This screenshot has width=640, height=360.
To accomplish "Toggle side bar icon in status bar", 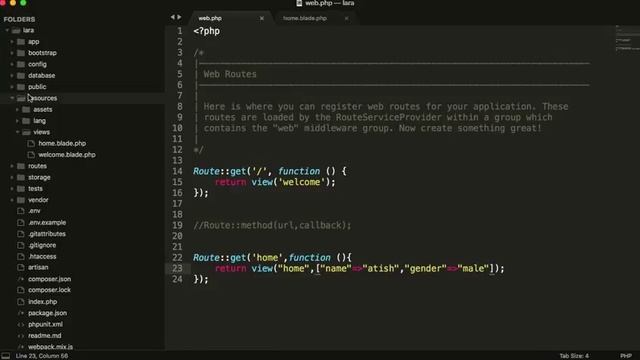I will [x=6, y=356].
